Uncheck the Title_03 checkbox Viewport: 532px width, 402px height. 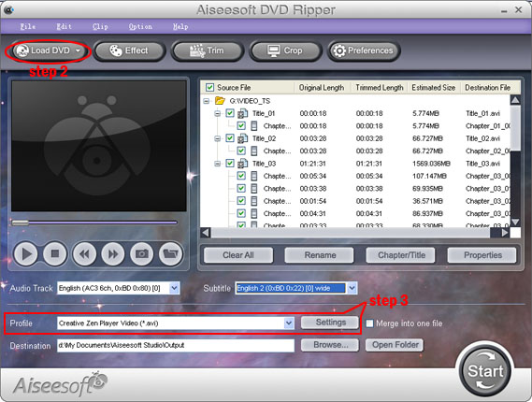[230, 164]
